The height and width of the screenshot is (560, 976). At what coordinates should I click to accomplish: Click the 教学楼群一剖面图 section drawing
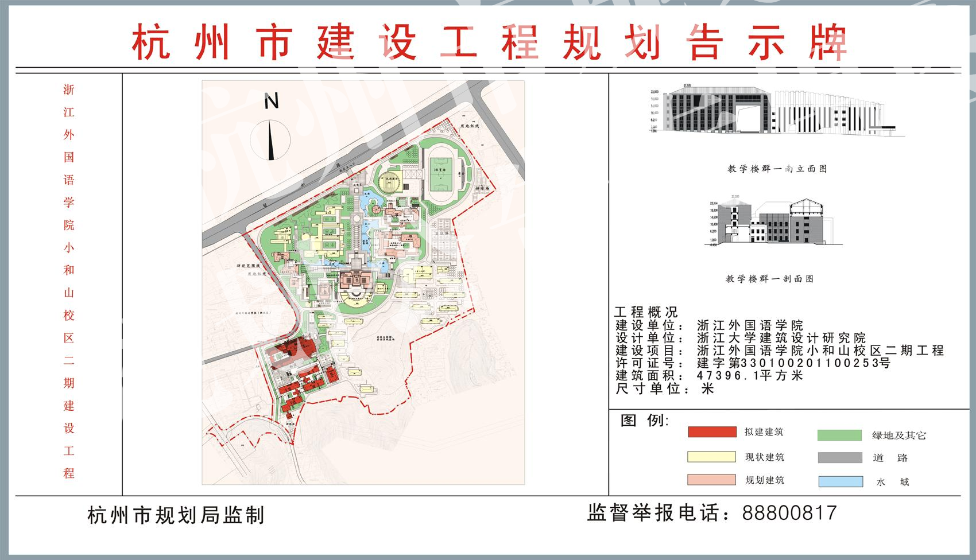[x=772, y=221]
